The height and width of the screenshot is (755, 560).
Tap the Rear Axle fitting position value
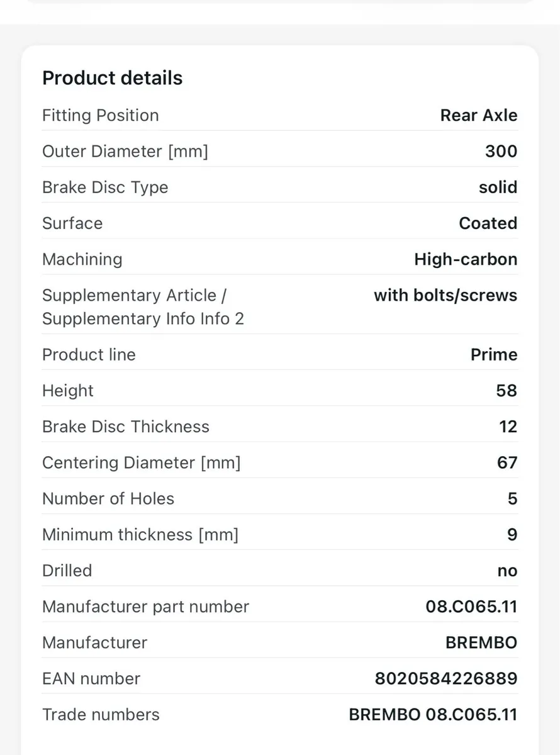point(479,115)
